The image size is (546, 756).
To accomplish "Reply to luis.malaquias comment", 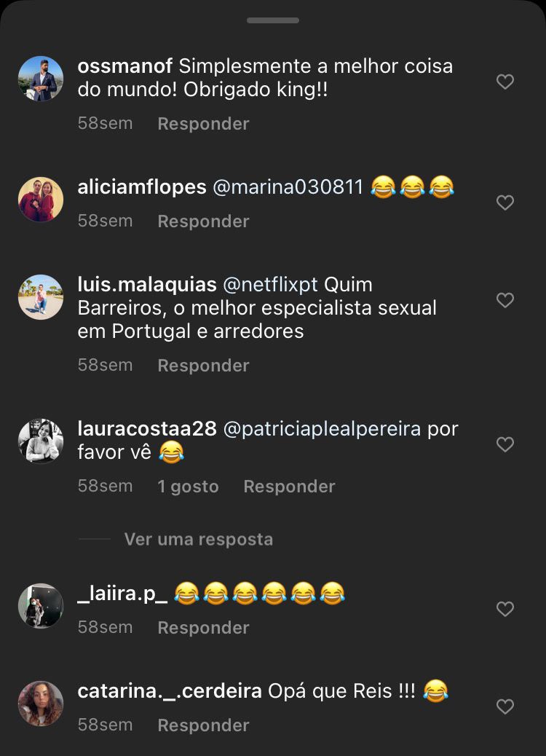I will click(x=203, y=366).
